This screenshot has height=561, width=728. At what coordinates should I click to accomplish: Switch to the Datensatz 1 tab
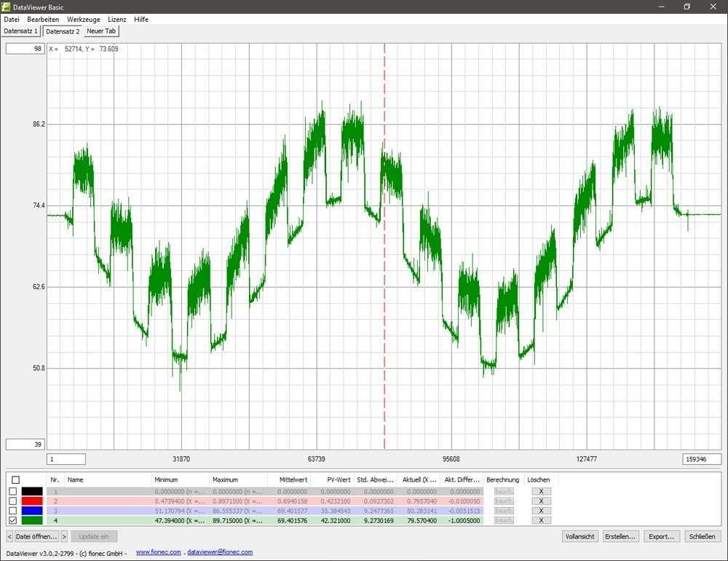pos(20,31)
